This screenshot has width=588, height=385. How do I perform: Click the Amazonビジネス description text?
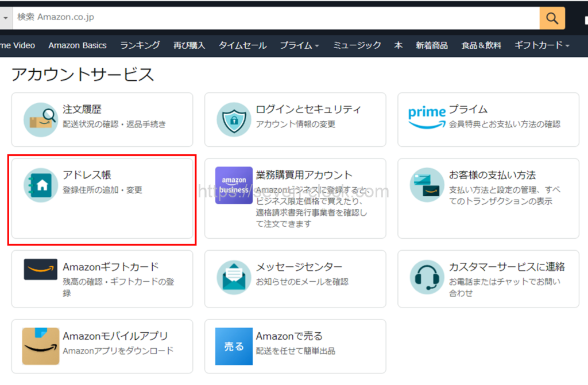312,207
